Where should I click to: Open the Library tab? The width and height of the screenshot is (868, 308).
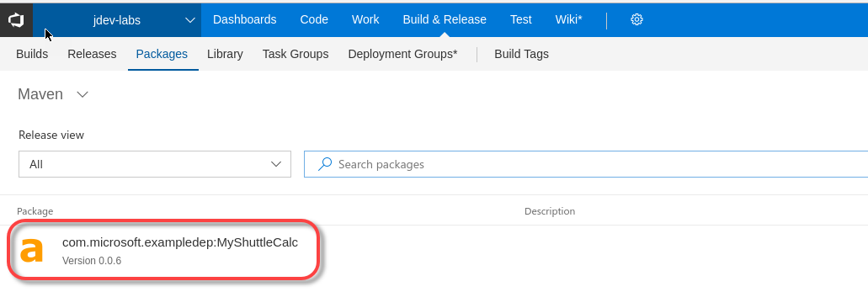click(225, 54)
